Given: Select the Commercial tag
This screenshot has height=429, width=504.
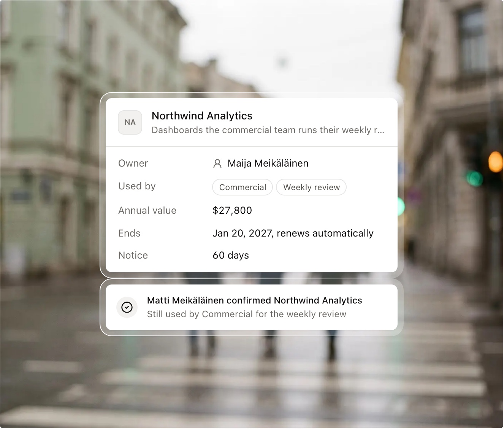Looking at the screenshot, I should tap(242, 187).
